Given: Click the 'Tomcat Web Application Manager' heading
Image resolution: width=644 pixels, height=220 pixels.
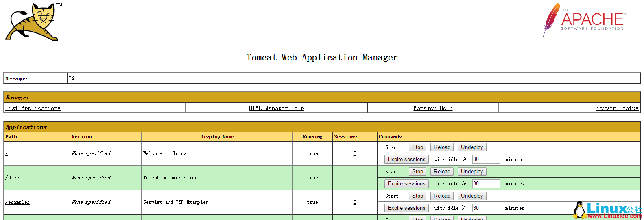Looking at the screenshot, I should pos(322,58).
